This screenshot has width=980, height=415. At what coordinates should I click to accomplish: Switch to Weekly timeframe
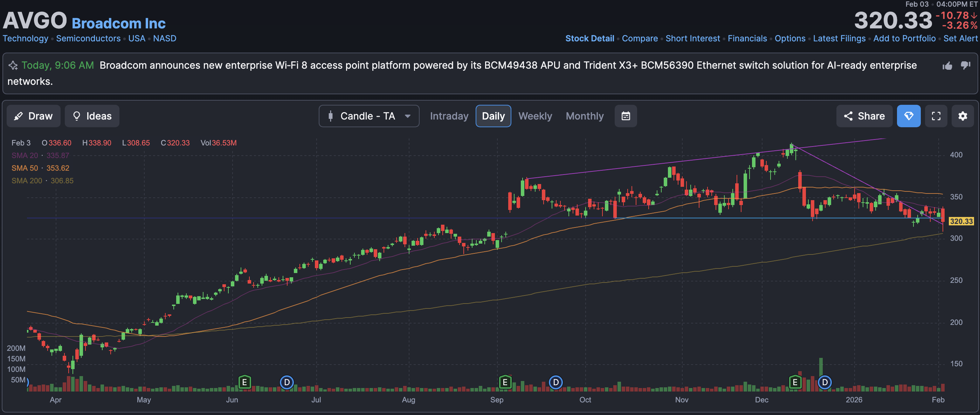535,116
